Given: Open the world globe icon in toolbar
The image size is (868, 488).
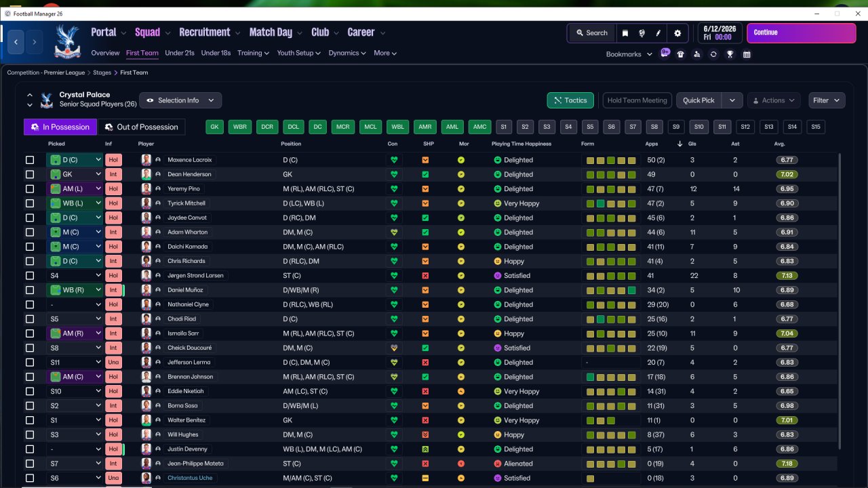Looking at the screenshot, I should pyautogui.click(x=642, y=33).
